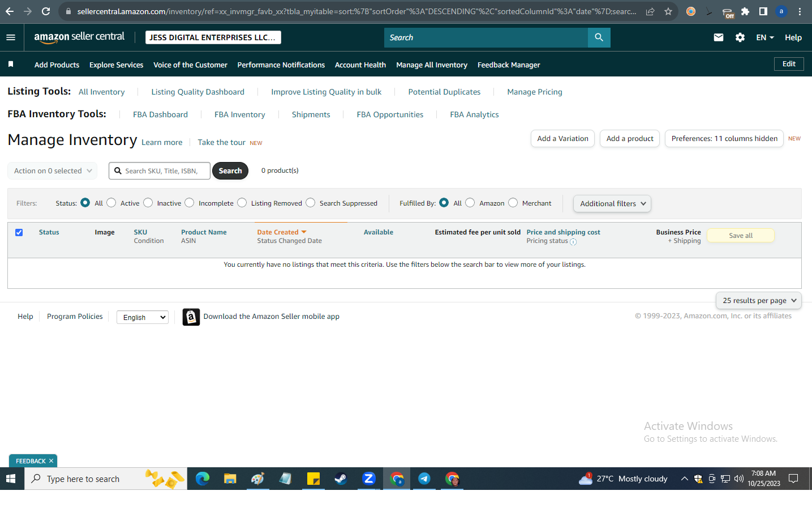The image size is (812, 512).
Task: Close the FEEDBACK tab
Action: (x=51, y=461)
